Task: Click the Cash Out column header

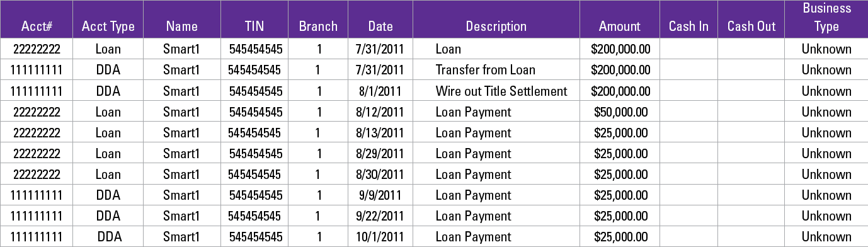Action: point(751,26)
